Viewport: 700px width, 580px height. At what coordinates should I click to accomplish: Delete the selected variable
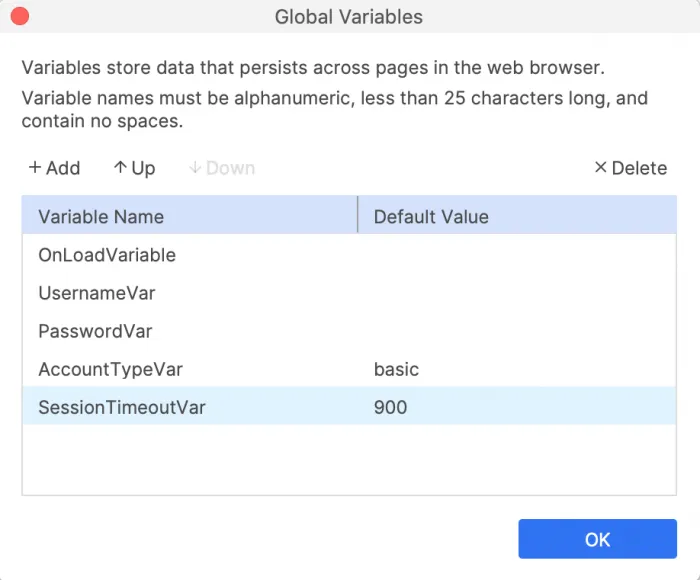[x=630, y=168]
